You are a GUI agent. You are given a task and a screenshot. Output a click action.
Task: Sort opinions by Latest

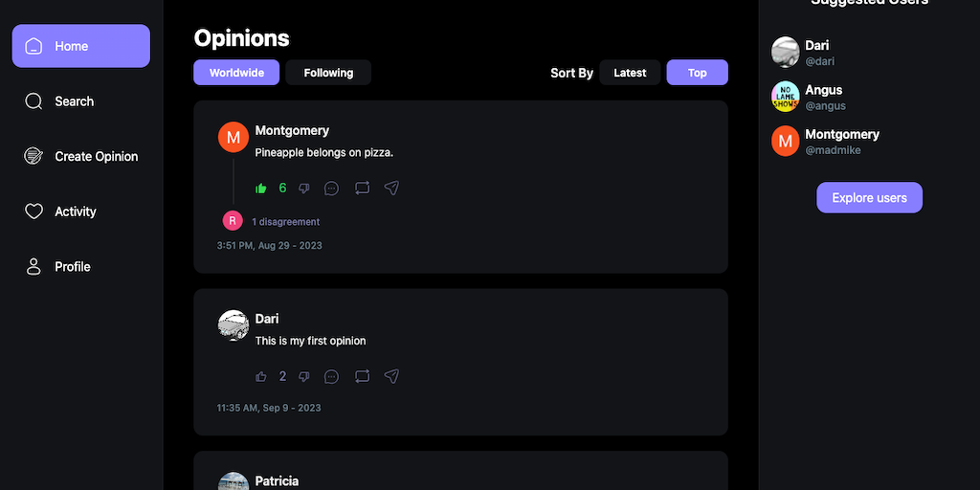click(x=630, y=73)
